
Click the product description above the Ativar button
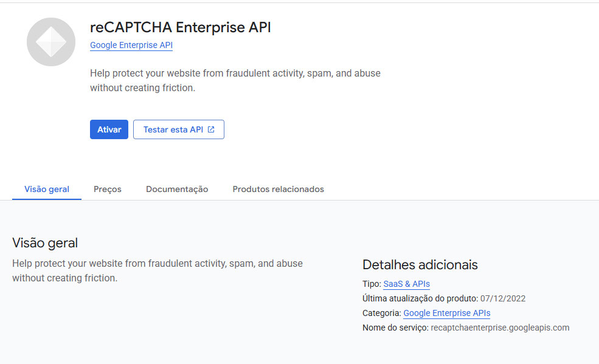(235, 80)
